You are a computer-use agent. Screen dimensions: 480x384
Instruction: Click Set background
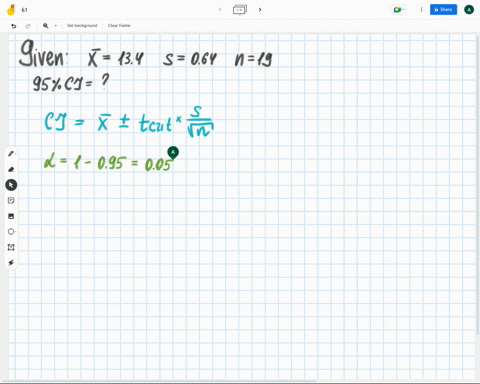tap(82, 25)
